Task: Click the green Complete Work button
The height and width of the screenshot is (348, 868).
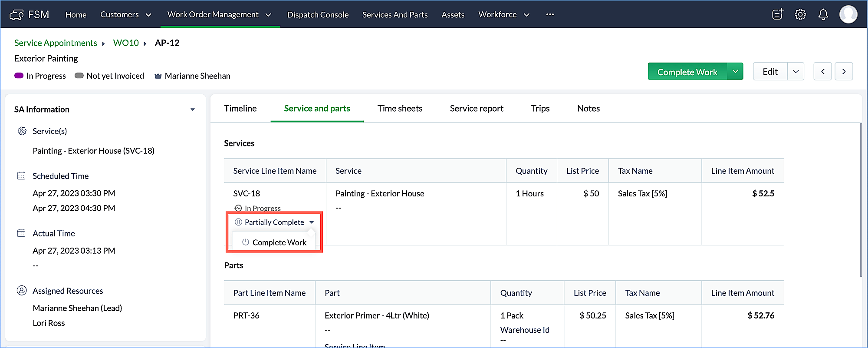Action: (x=687, y=72)
